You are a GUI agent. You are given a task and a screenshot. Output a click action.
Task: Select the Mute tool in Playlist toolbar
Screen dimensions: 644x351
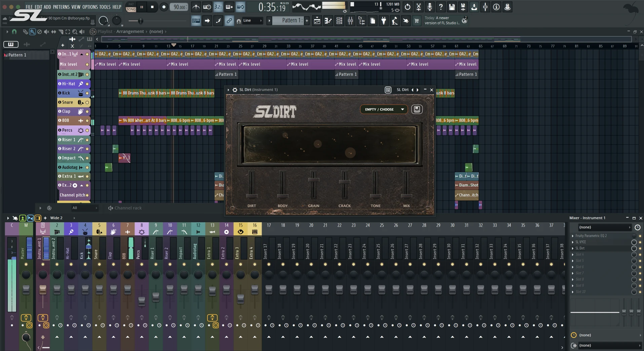[x=46, y=32]
